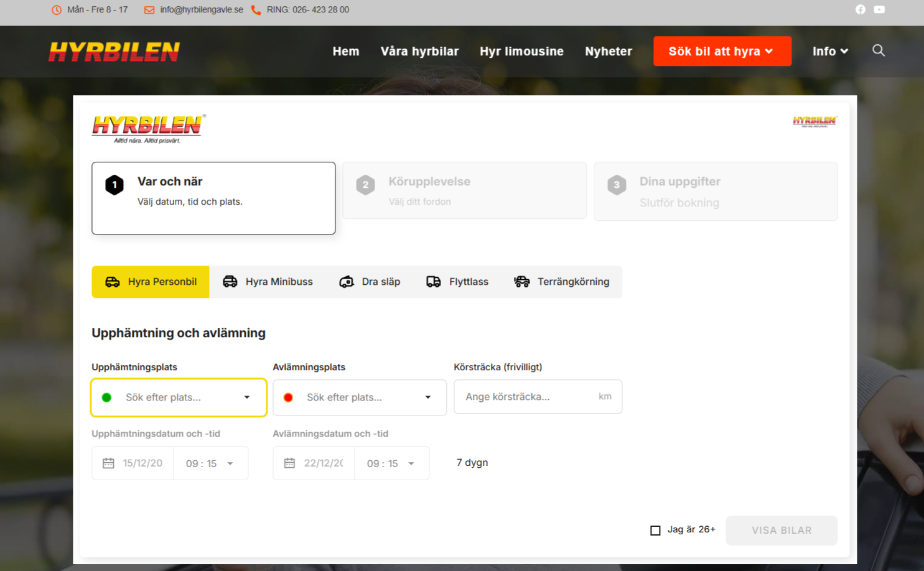Select the Terrängkörning off-road icon
Screen dimensions: 924x571
(x=521, y=281)
